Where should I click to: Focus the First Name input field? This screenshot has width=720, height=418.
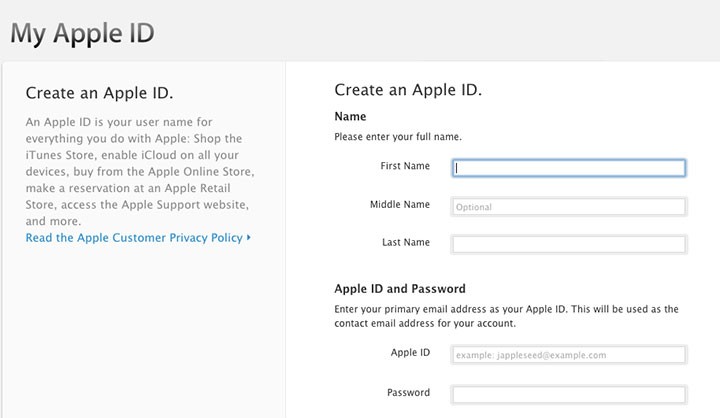(x=568, y=168)
